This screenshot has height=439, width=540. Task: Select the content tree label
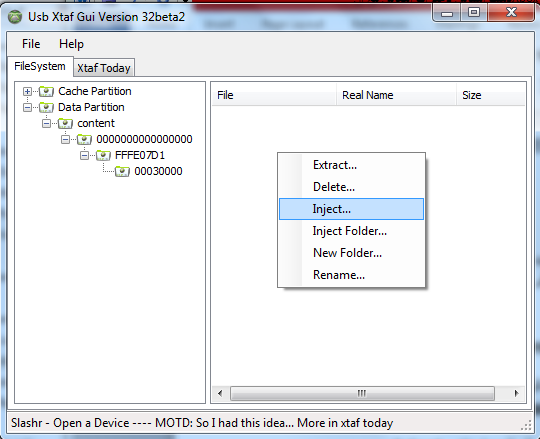pyautogui.click(x=96, y=123)
